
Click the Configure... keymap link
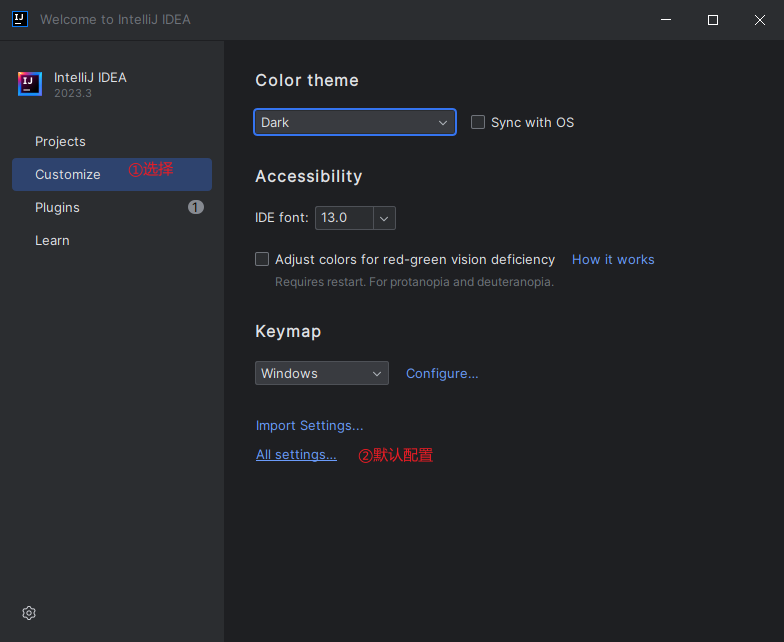tap(442, 374)
